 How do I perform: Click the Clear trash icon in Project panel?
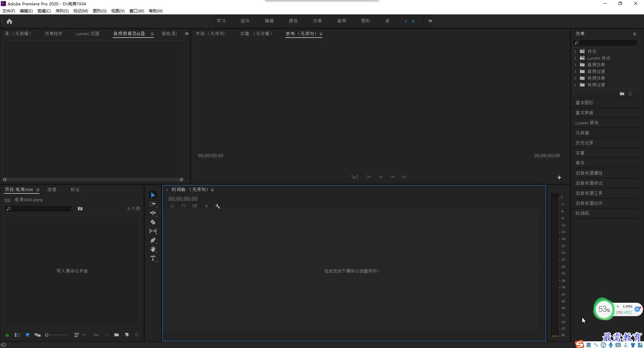(137, 335)
